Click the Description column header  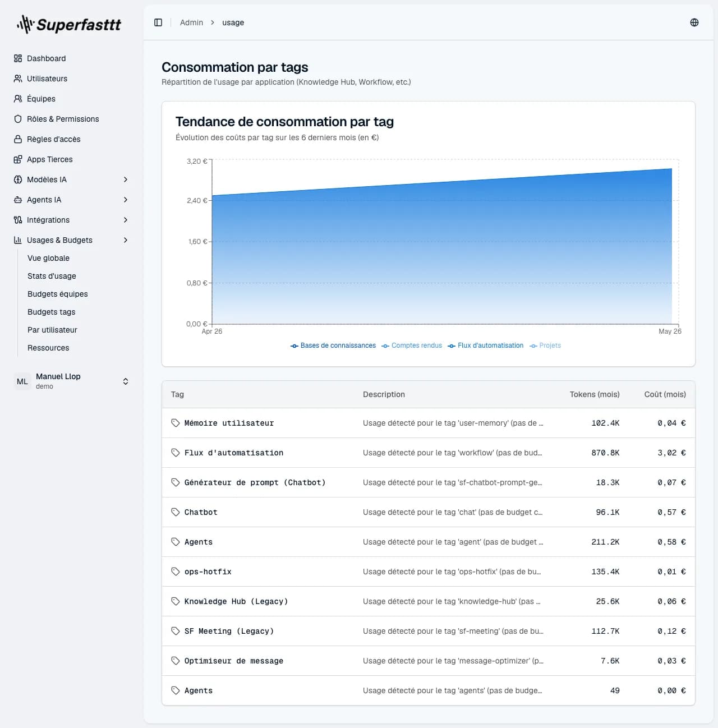pos(384,394)
